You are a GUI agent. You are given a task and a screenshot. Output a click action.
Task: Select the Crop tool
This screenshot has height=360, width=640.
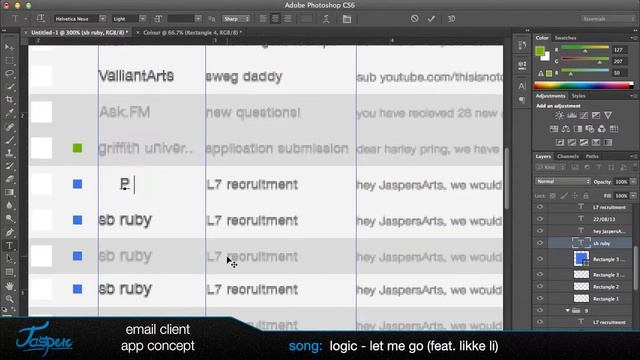click(x=9, y=100)
